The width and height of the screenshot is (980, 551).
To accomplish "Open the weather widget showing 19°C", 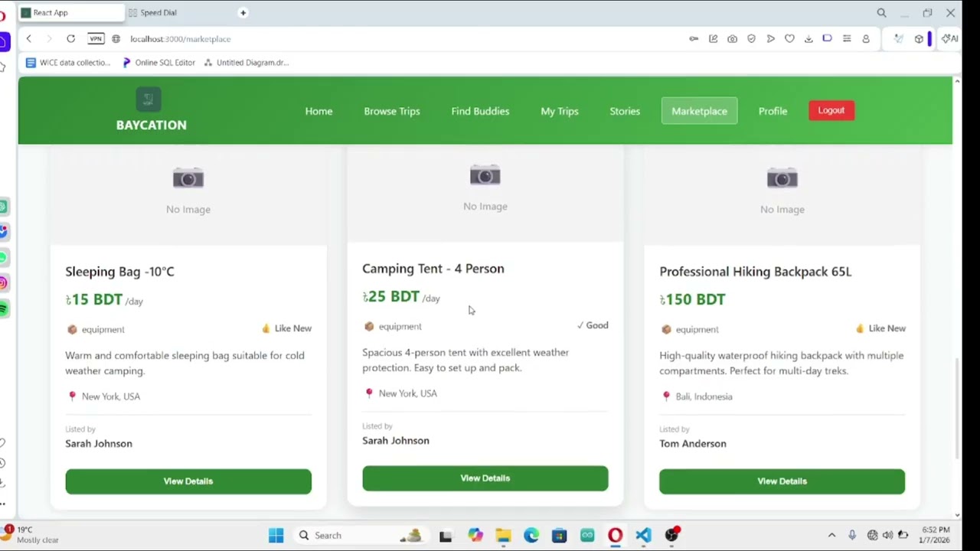I will [32, 534].
